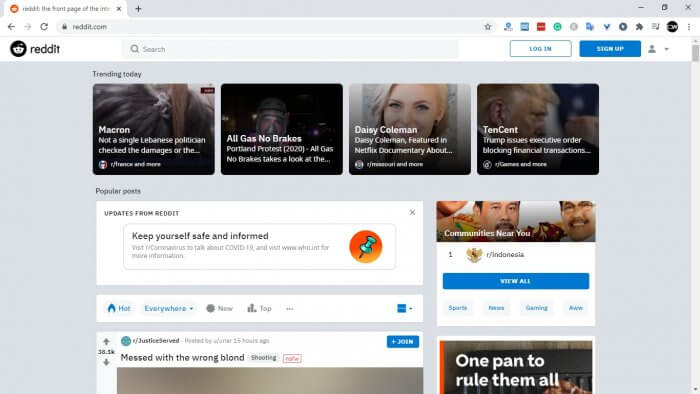
Task: Click the VIEW ALL communities button
Action: (x=516, y=281)
